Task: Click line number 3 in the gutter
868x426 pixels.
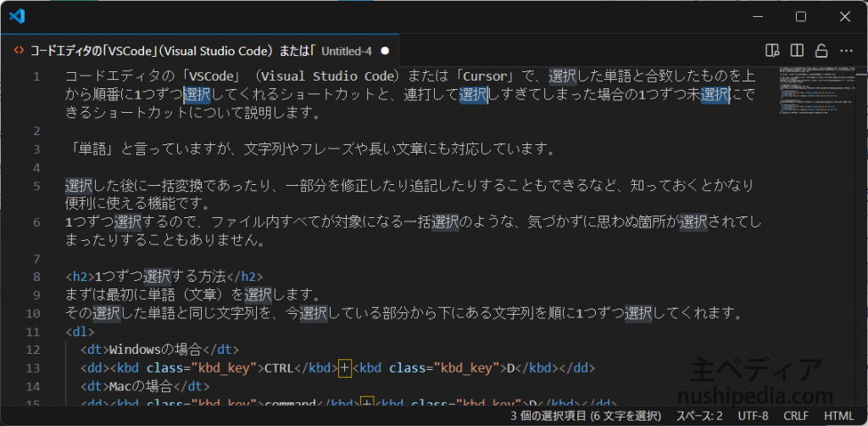Action: (36, 149)
